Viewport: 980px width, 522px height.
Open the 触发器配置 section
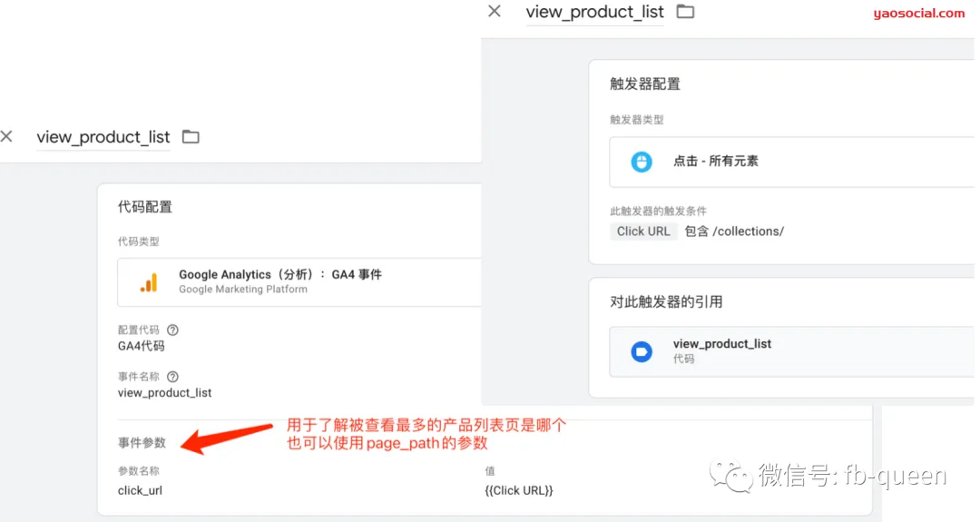(645, 84)
